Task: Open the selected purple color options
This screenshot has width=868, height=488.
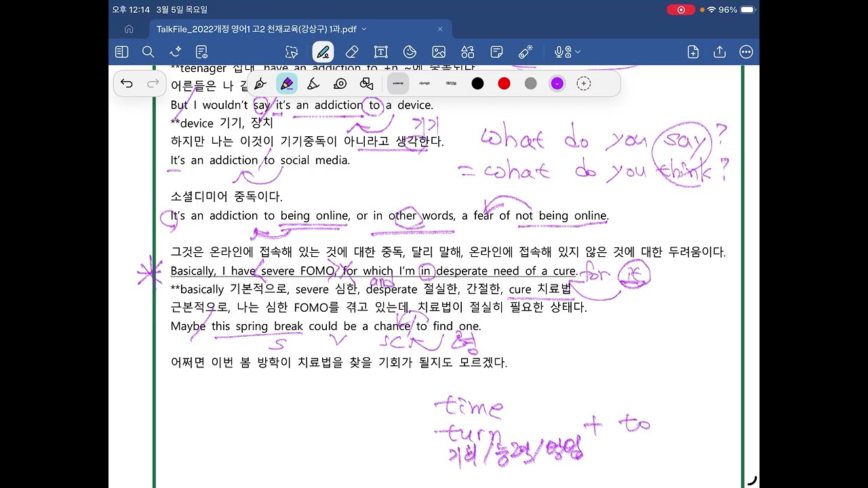Action: pos(557,83)
